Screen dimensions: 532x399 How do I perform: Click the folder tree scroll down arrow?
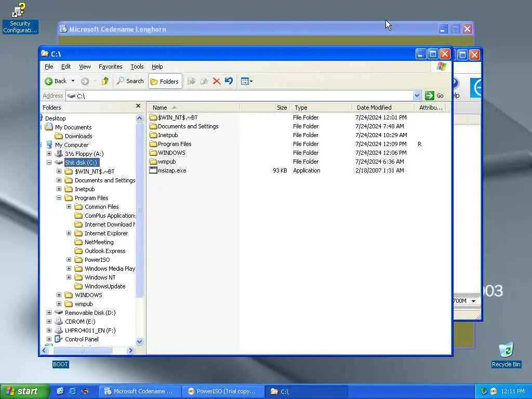(139, 342)
